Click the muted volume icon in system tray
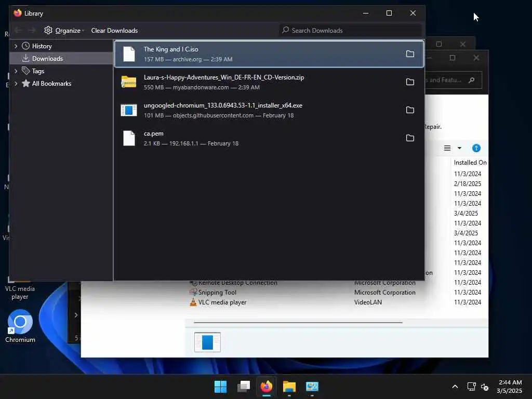Screen dimensions: 532x399 (485, 387)
